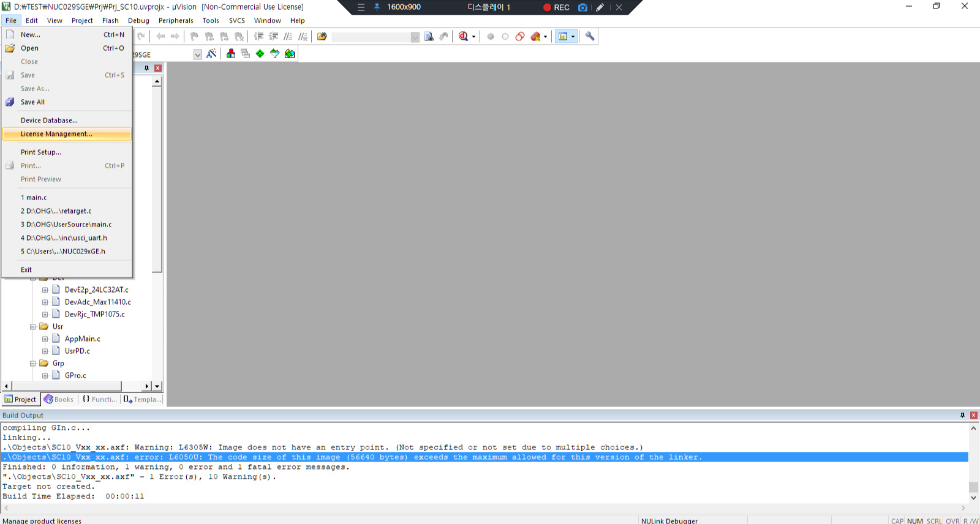Pin the Build Output panel
Screen dimensions: 980x524
click(962, 415)
